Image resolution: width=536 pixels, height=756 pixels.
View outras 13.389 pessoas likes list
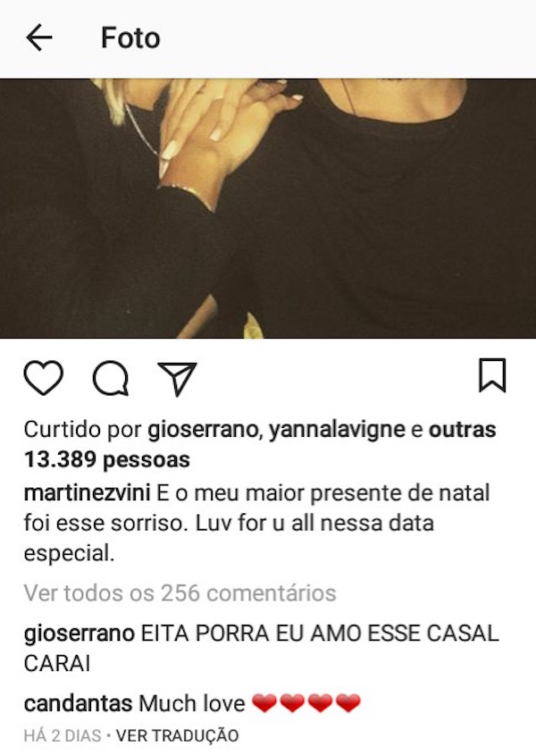coord(260,444)
